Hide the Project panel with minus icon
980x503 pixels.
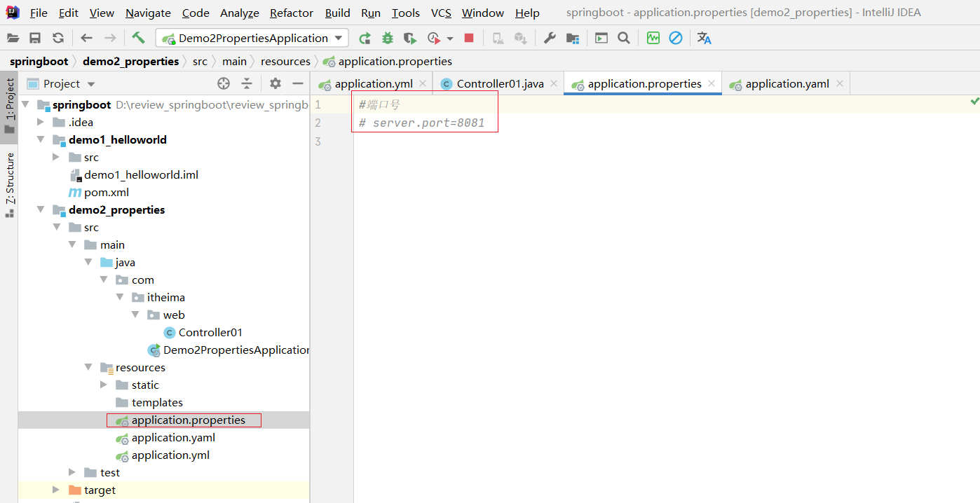click(x=298, y=83)
